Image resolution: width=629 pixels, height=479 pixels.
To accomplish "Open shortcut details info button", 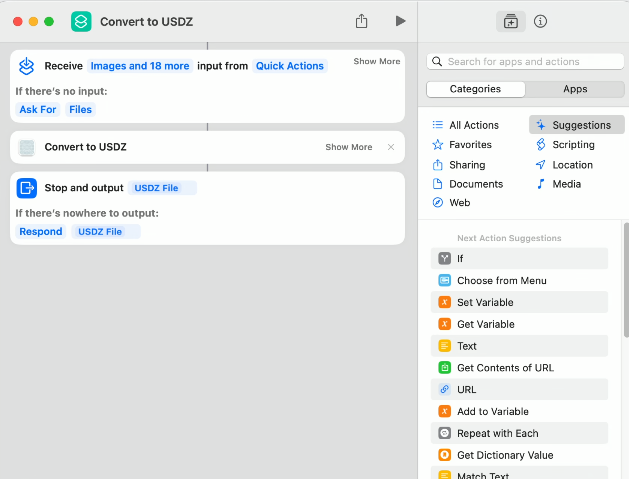I will tap(540, 21).
